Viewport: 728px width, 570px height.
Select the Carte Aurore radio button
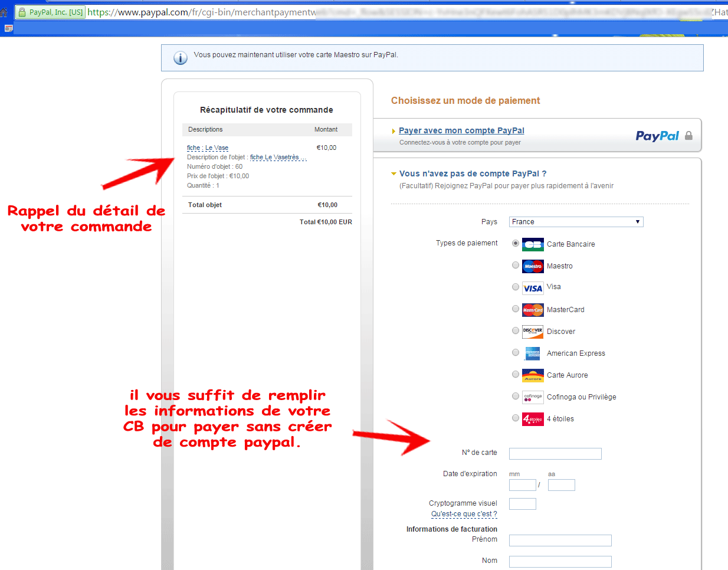pos(516,374)
